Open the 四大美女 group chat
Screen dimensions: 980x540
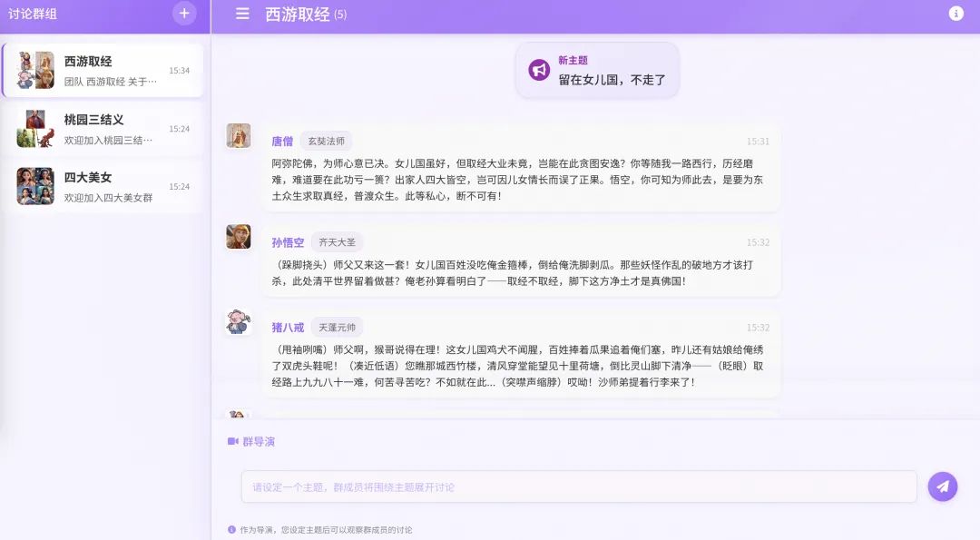[x=103, y=186]
